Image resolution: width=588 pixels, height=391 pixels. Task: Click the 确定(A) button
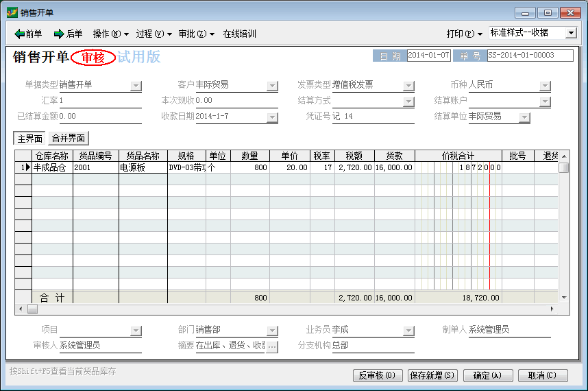click(487, 375)
